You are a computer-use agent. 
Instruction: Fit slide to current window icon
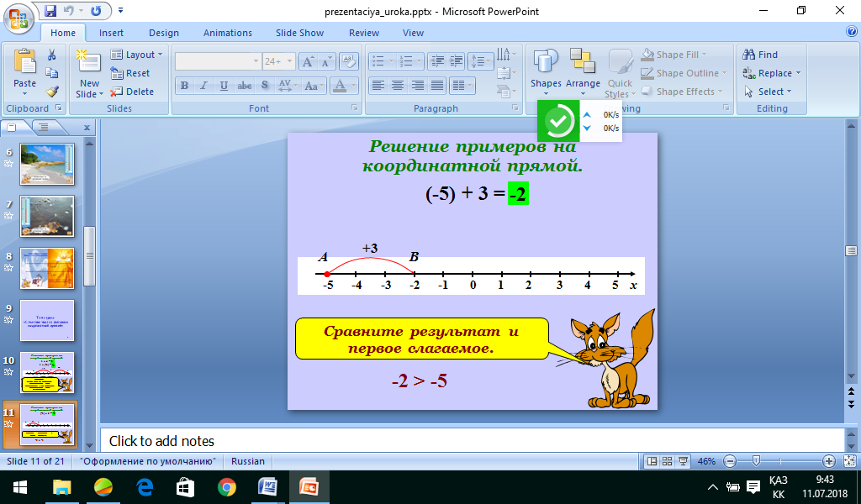point(849,461)
